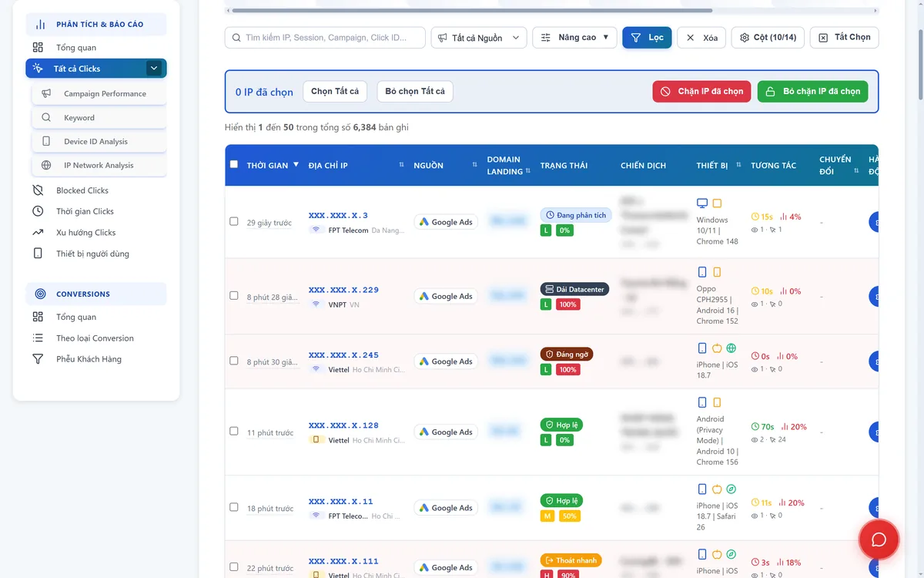
Task: Sort by THỜI GIAN column arrow
Action: point(296,164)
